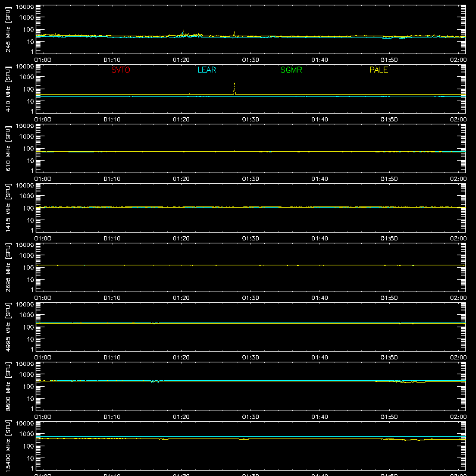Click the 01:20 time label under the 610 MHz panel
The image size is (476, 476).
181,179
